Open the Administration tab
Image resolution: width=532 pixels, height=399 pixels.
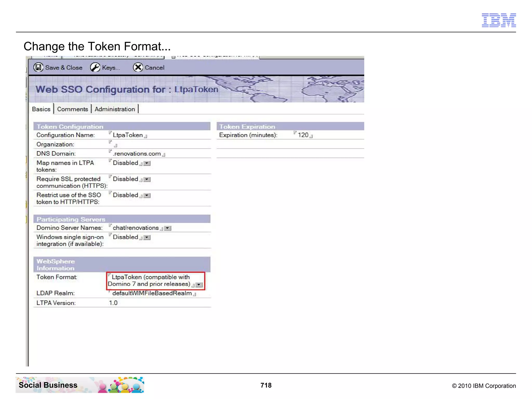pyautogui.click(x=115, y=109)
